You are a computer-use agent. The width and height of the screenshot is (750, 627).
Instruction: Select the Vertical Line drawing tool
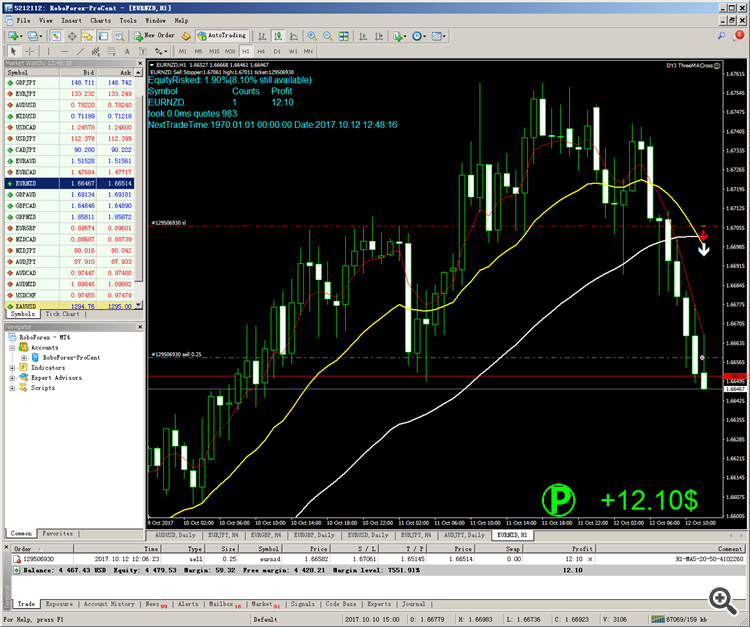(48, 51)
